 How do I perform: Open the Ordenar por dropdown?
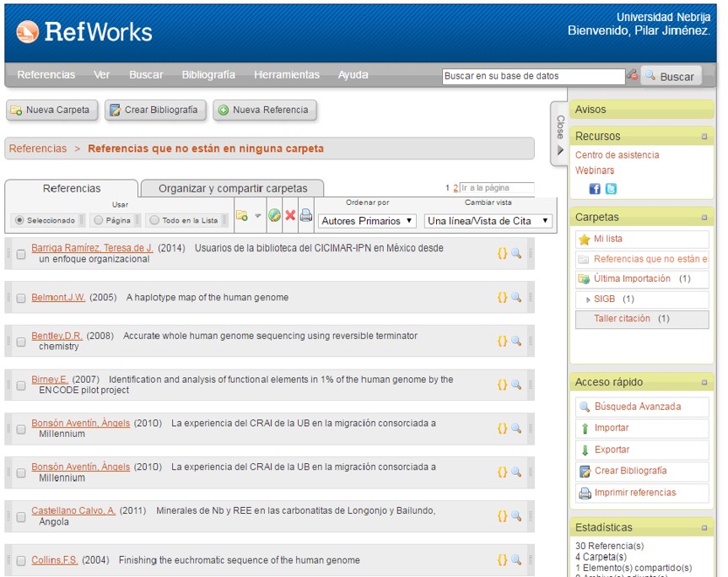pos(367,221)
